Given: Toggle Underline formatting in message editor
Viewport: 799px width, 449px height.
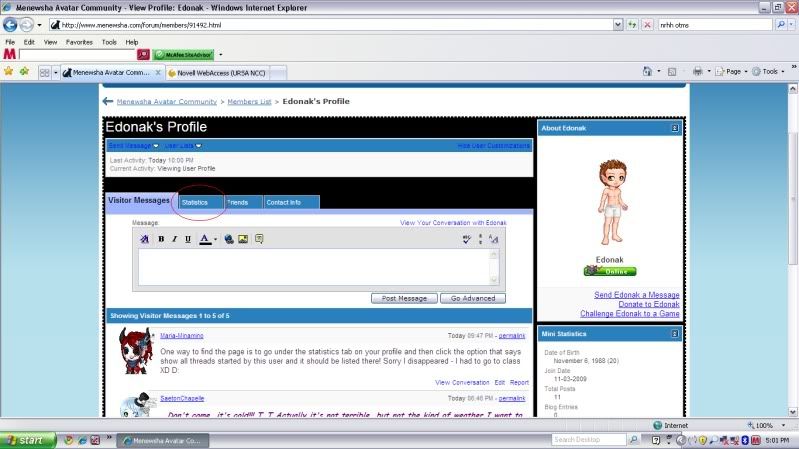Looking at the screenshot, I should 188,239.
